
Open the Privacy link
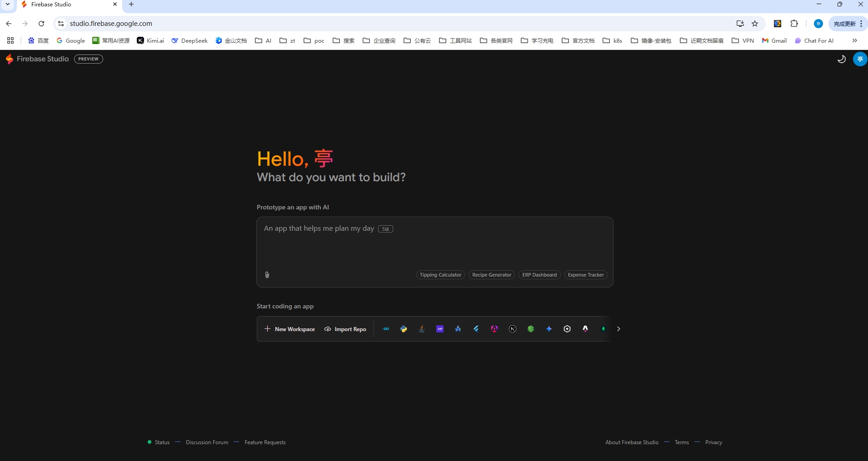click(713, 442)
